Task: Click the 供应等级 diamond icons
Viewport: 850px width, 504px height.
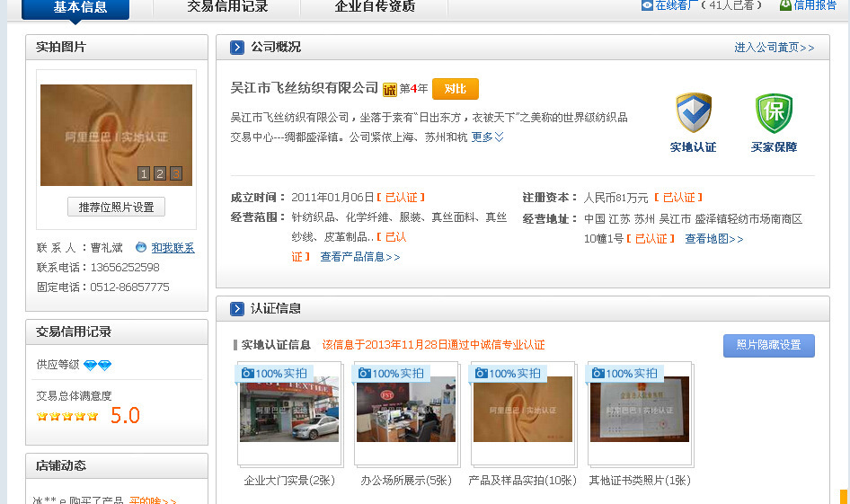Action: pyautogui.click(x=98, y=366)
